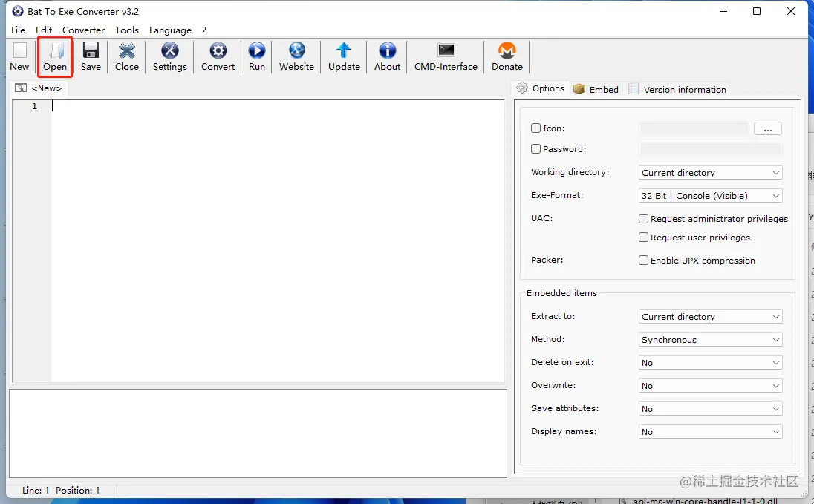Open the File menu
The height and width of the screenshot is (504, 814).
click(x=18, y=30)
